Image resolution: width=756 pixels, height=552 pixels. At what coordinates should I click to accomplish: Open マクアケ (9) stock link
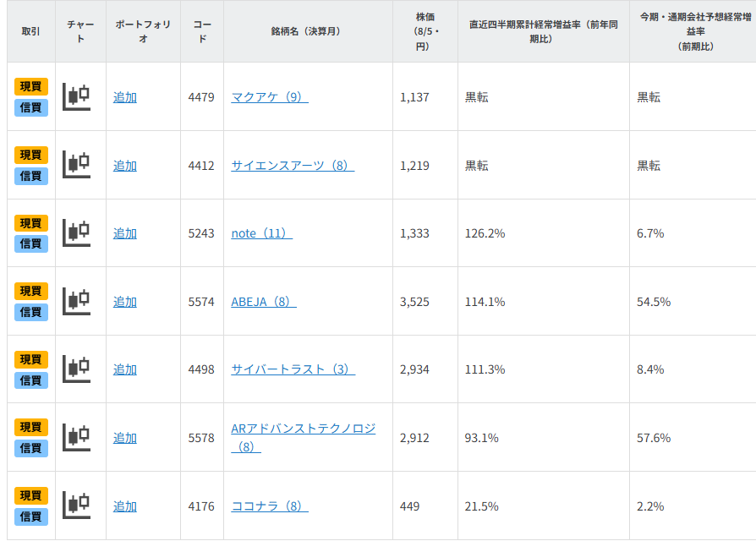270,97
